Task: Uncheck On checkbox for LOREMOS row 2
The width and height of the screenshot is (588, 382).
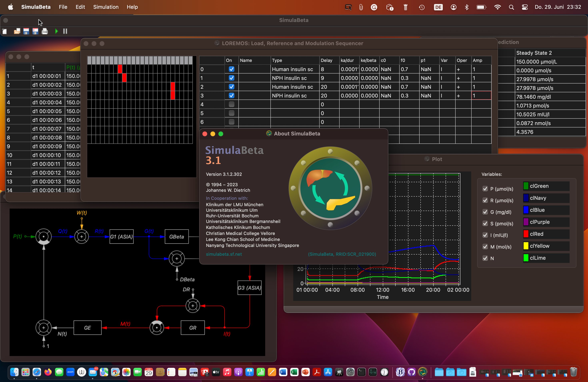Action: (231, 87)
